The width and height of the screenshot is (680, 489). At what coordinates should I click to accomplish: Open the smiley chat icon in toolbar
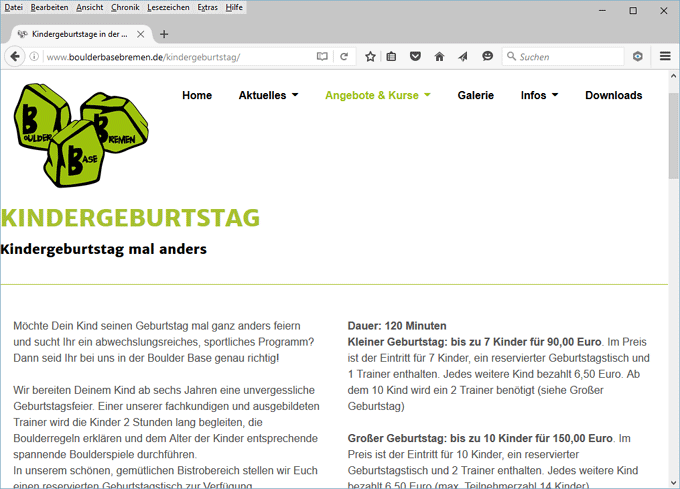[487, 56]
